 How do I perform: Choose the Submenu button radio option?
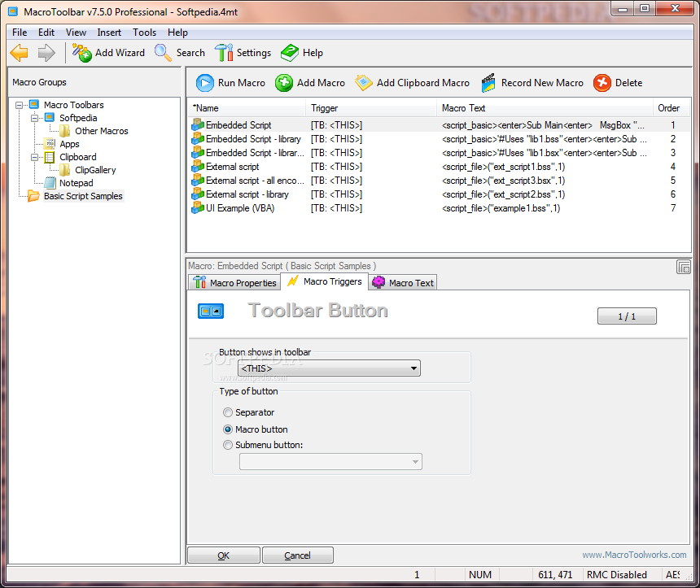(228, 445)
